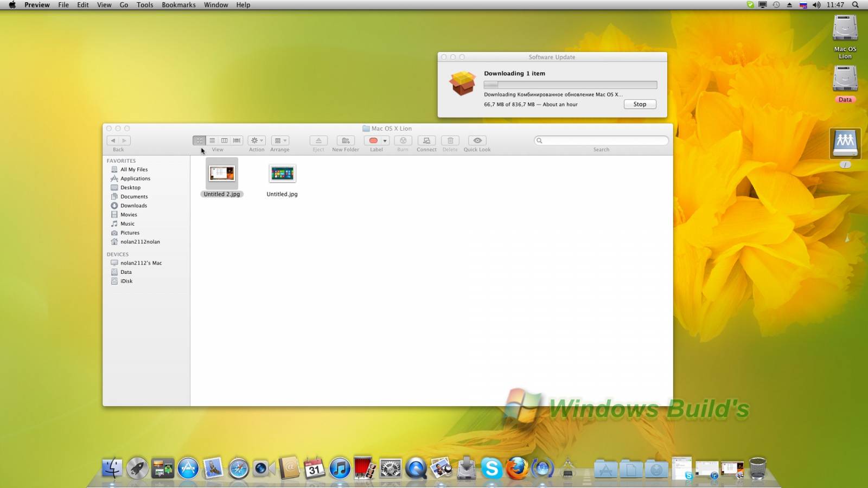Open Finder in the Dock
The width and height of the screenshot is (868, 488).
click(x=112, y=468)
